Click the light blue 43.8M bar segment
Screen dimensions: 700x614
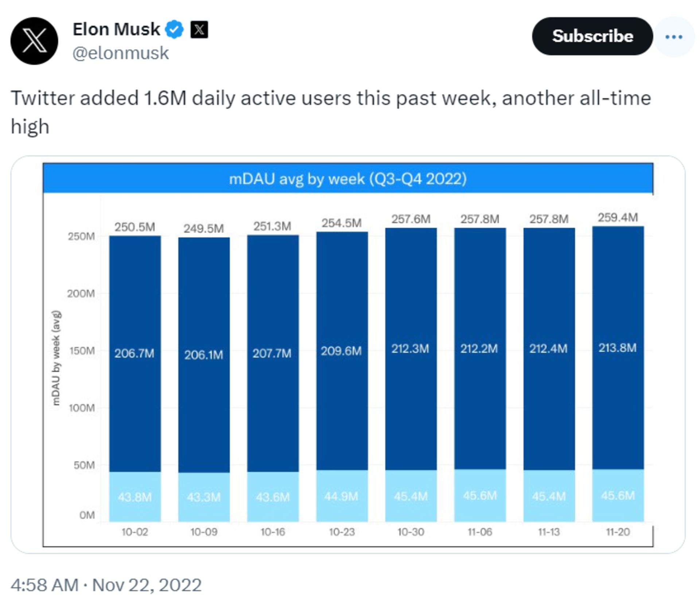[135, 496]
